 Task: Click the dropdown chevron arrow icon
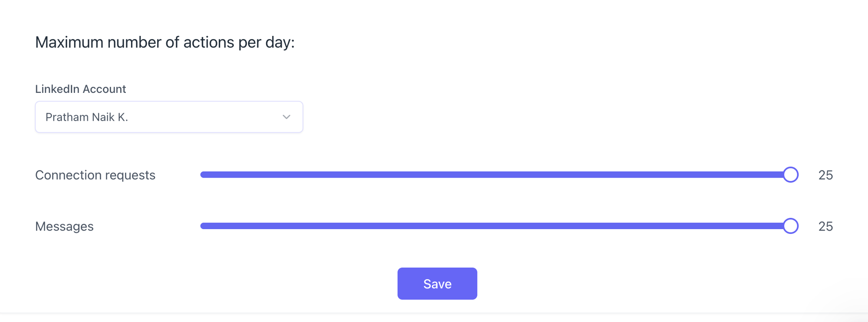click(286, 117)
